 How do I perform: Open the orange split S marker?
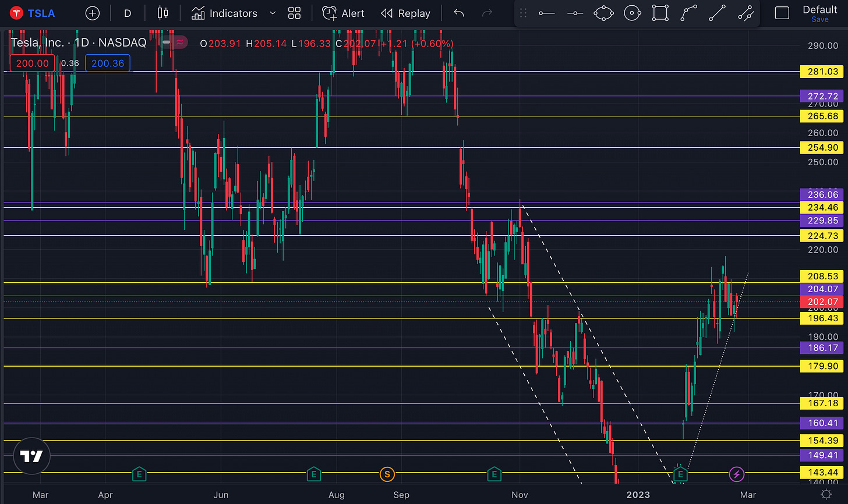pos(387,474)
